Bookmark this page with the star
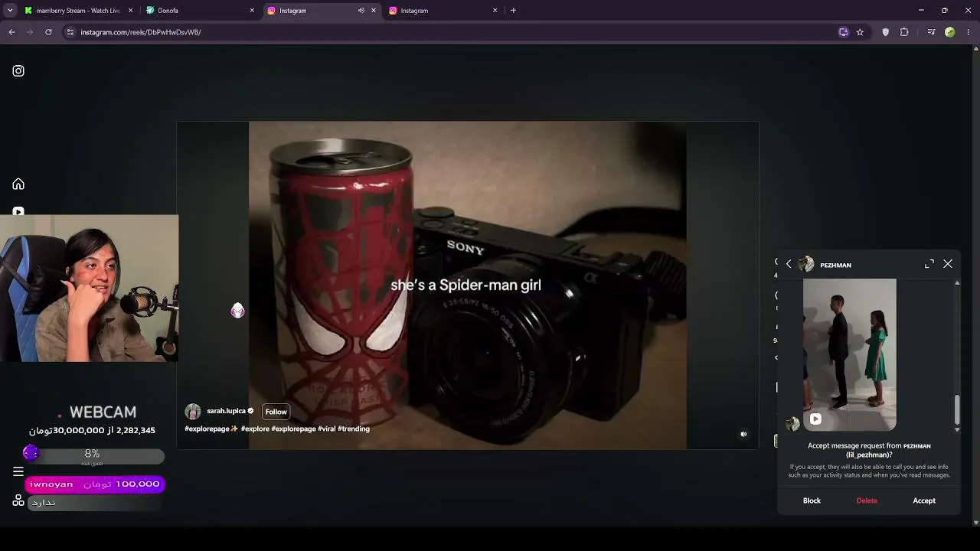 (x=860, y=32)
